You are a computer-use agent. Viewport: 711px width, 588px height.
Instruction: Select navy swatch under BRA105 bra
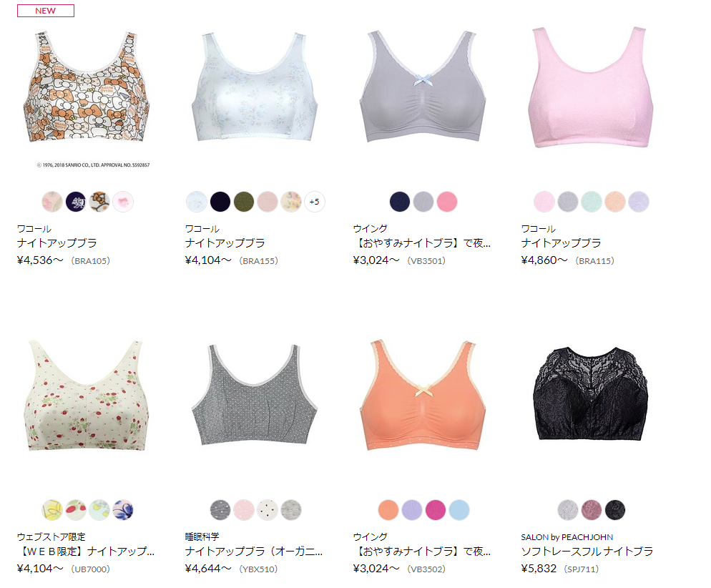[76, 202]
